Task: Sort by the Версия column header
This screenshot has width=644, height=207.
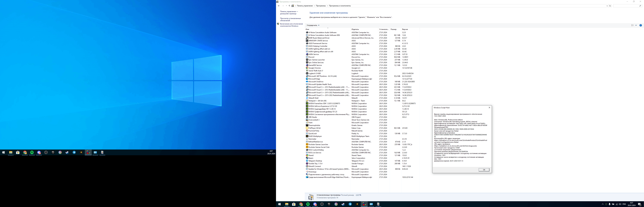Action: coord(410,29)
